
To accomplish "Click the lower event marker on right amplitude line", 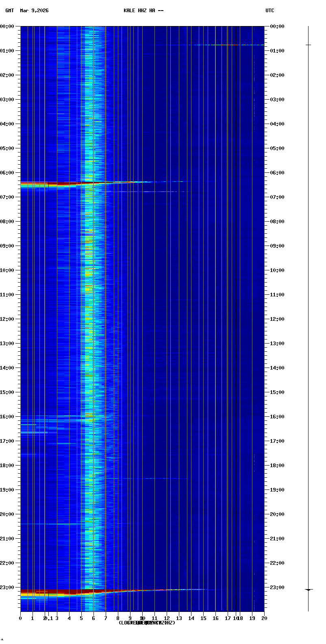I will 308,590.
